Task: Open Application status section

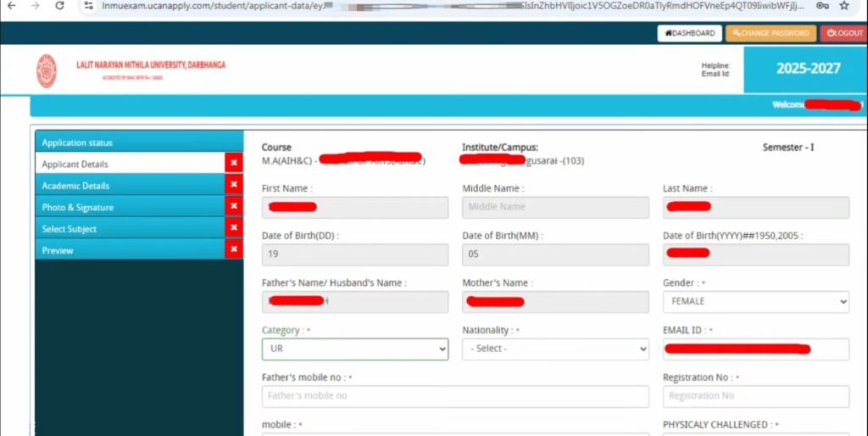Action: (139, 142)
